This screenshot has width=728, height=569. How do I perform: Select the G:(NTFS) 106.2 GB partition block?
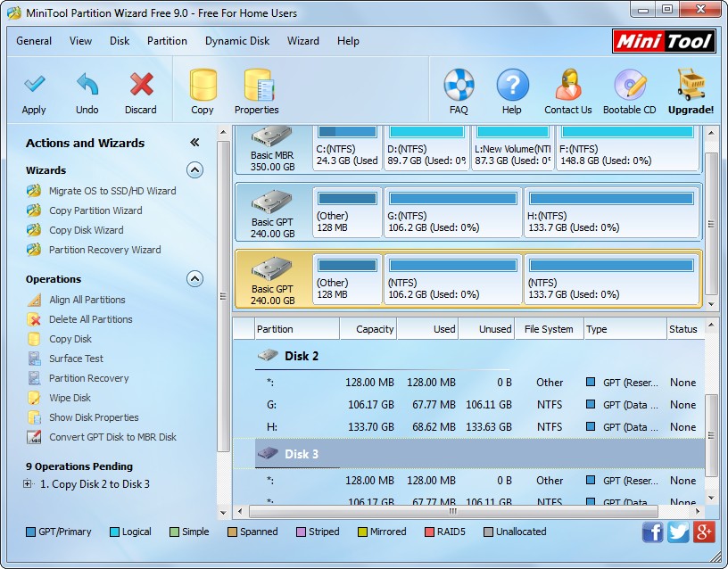click(x=453, y=213)
